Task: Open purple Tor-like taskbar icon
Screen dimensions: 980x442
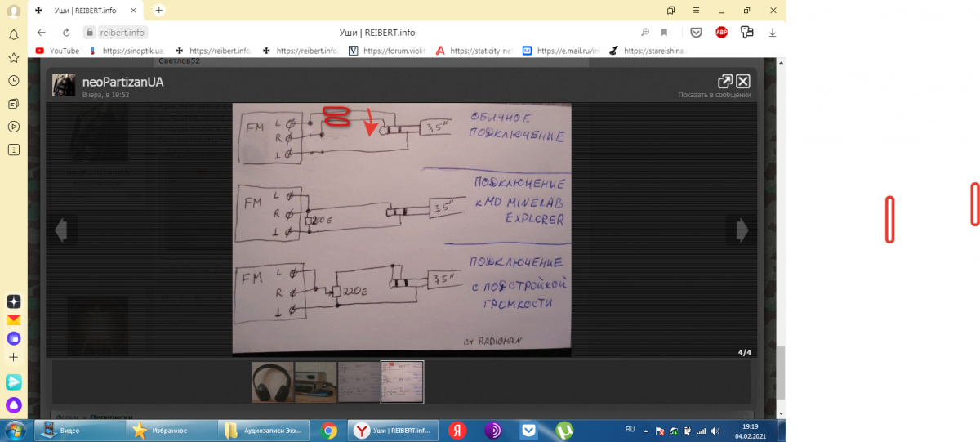Action: pos(493,430)
